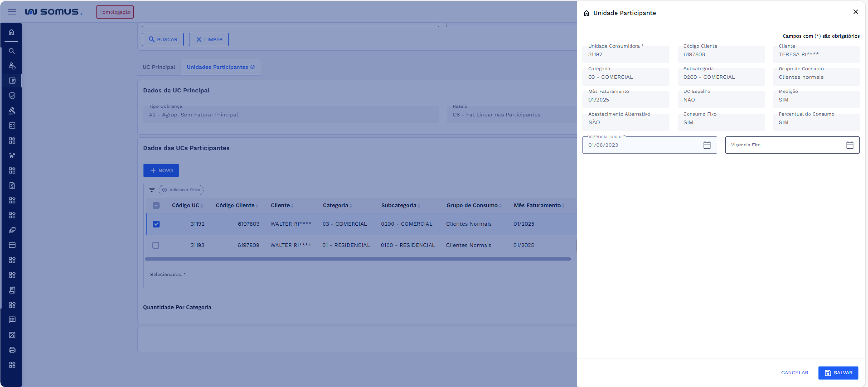
Task: Click the search magnifier sidebar icon
Action: [12, 51]
